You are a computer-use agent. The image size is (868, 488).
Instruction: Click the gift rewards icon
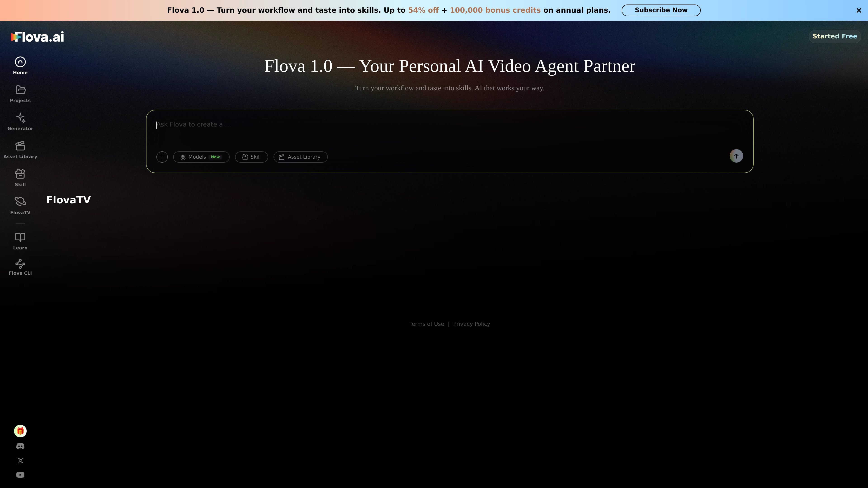point(20,431)
